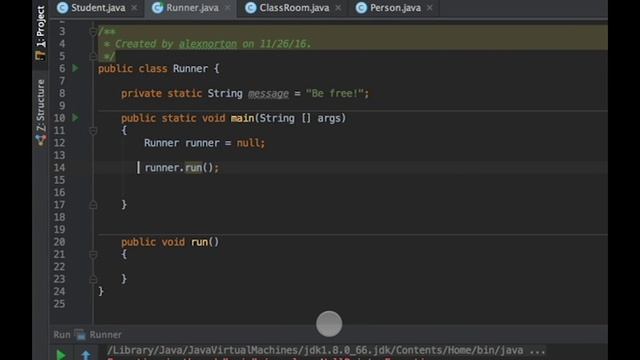Click the Runner app icon in Run panel
This screenshot has height=360, width=640.
[x=80, y=335]
